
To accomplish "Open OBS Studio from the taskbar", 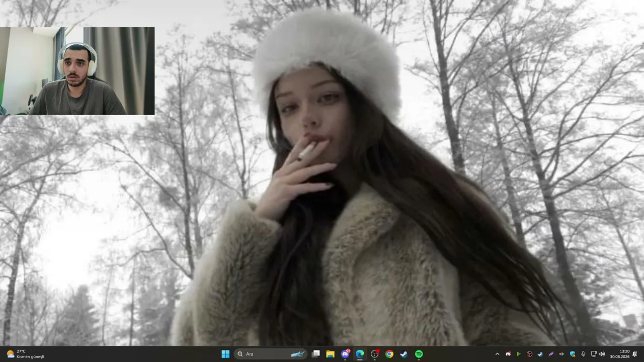I will (375, 354).
